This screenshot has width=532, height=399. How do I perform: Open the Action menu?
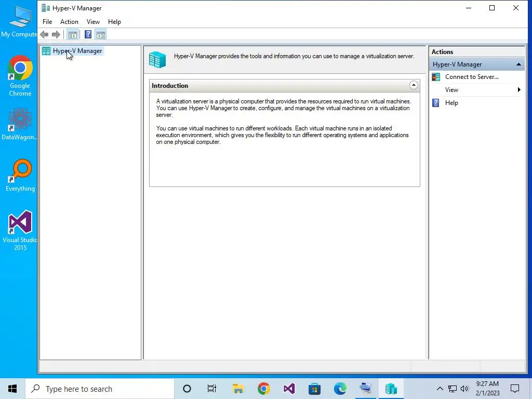point(69,22)
